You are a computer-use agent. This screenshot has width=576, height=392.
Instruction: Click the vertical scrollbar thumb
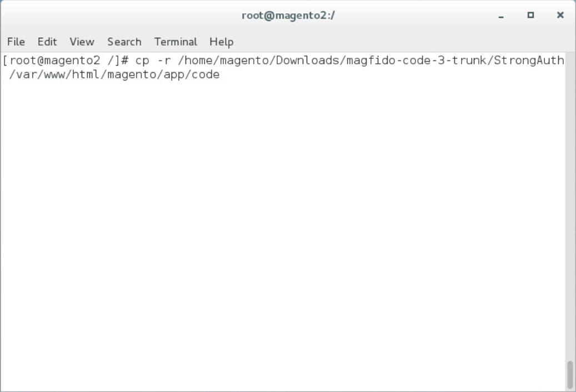coord(570,374)
